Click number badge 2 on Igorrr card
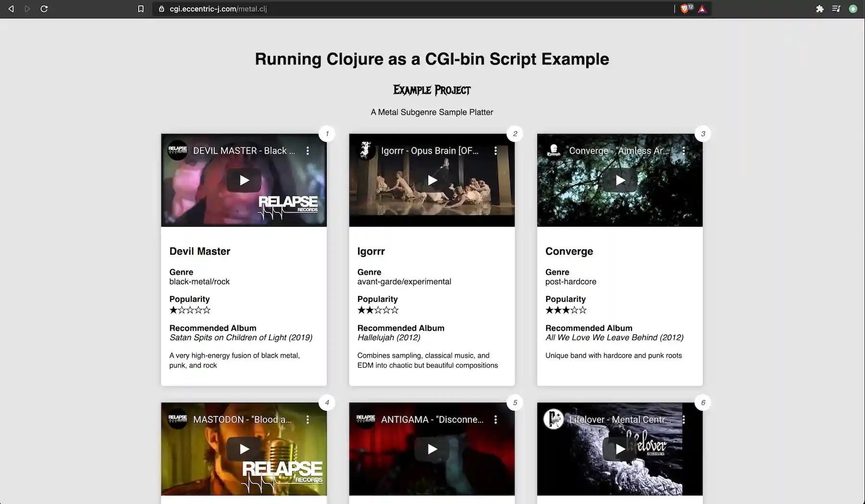This screenshot has height=504, width=865. point(515,134)
